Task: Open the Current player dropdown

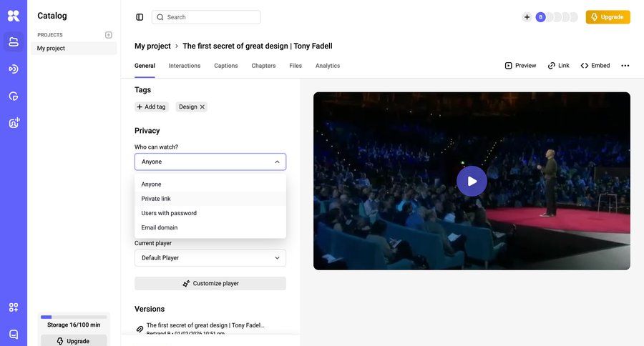Action: pyautogui.click(x=210, y=258)
